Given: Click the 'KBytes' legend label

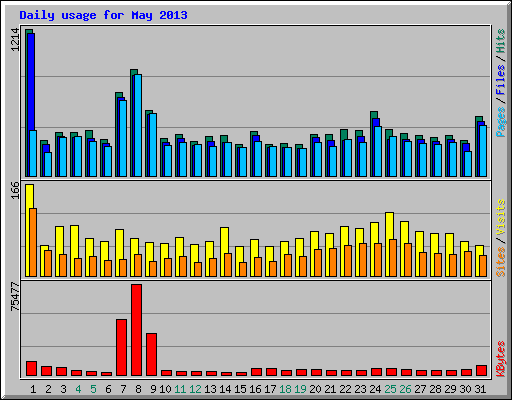Looking at the screenshot, I should coord(501,359).
